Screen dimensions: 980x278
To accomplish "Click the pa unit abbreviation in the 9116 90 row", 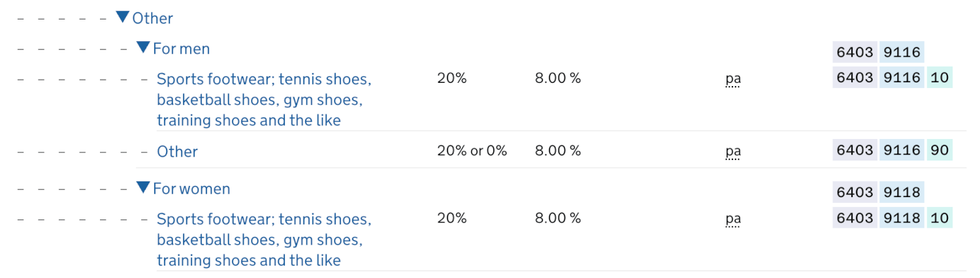I will pyautogui.click(x=733, y=151).
